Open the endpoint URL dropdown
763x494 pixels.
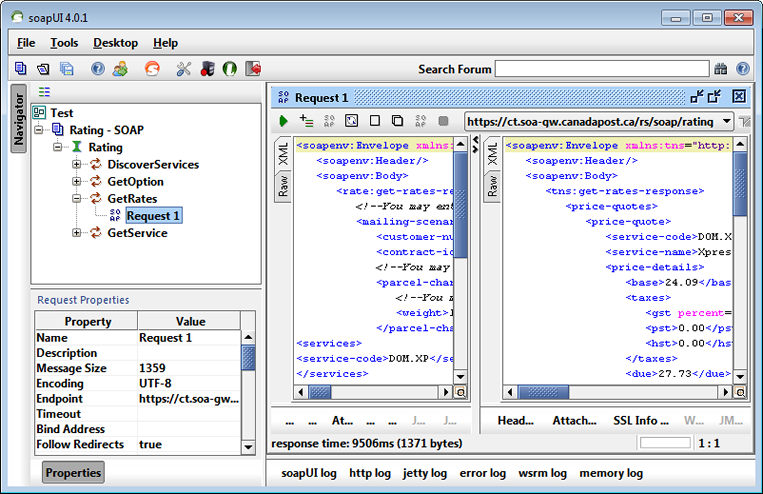click(x=727, y=121)
